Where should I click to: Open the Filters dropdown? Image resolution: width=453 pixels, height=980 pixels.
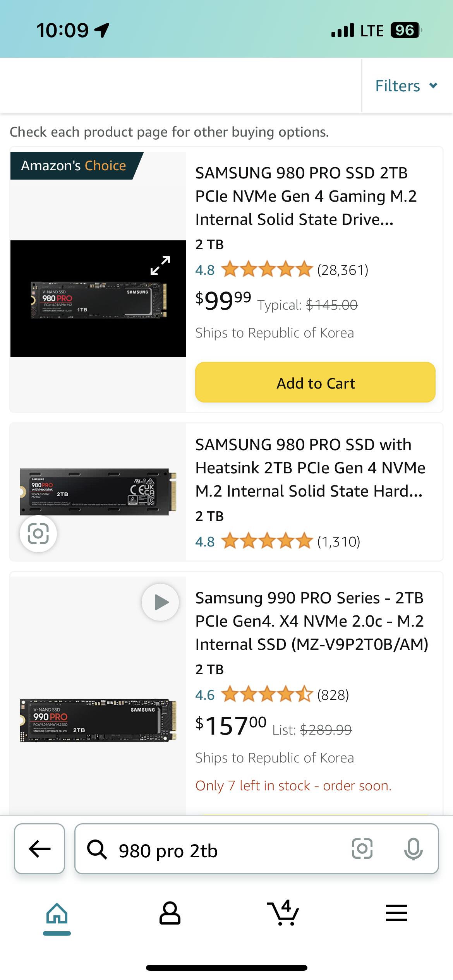(x=406, y=86)
